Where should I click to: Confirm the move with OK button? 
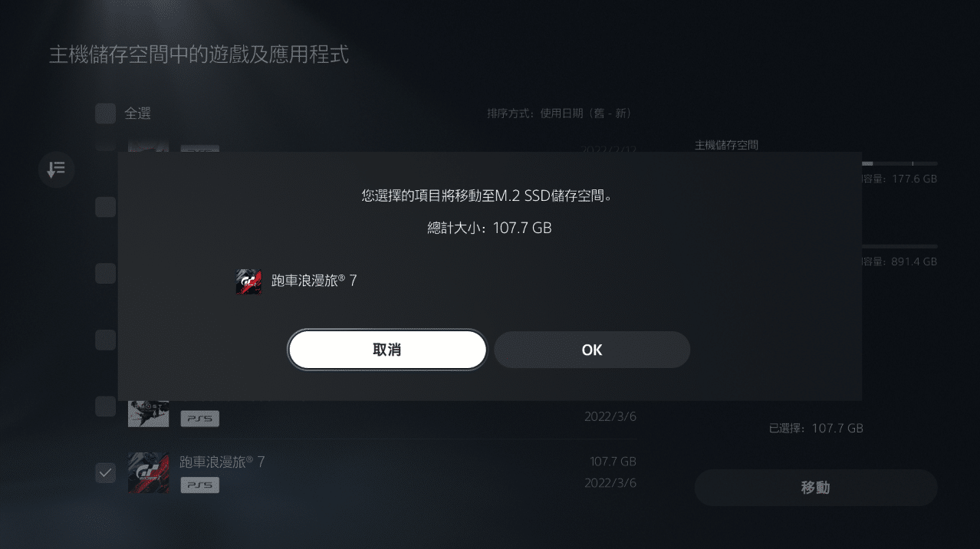click(592, 350)
